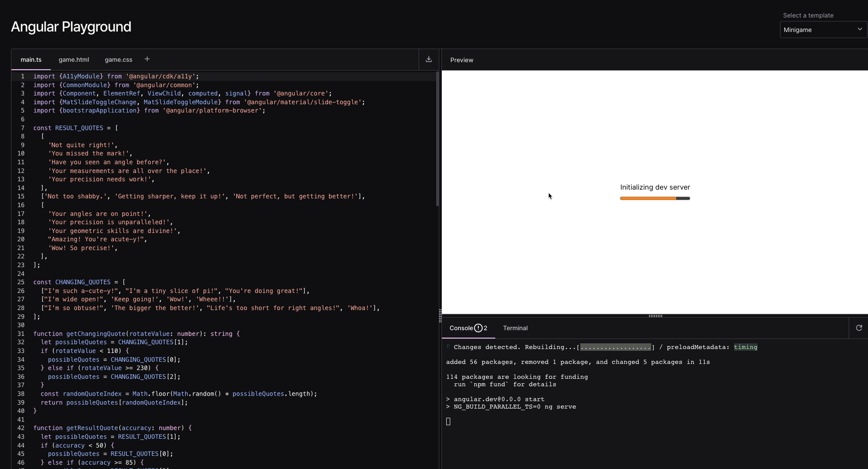Add a new file tab
Screen dimensions: 868x469
[x=147, y=59]
